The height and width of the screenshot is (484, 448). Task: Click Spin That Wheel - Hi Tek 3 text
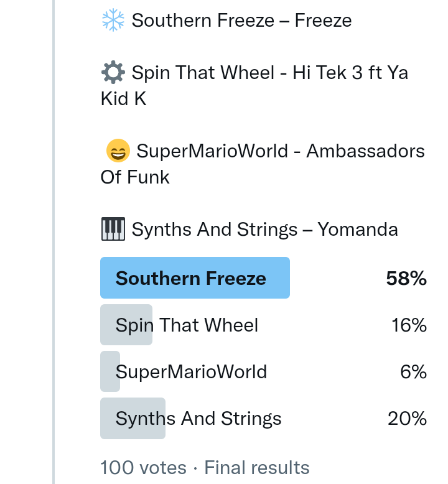[x=269, y=73]
